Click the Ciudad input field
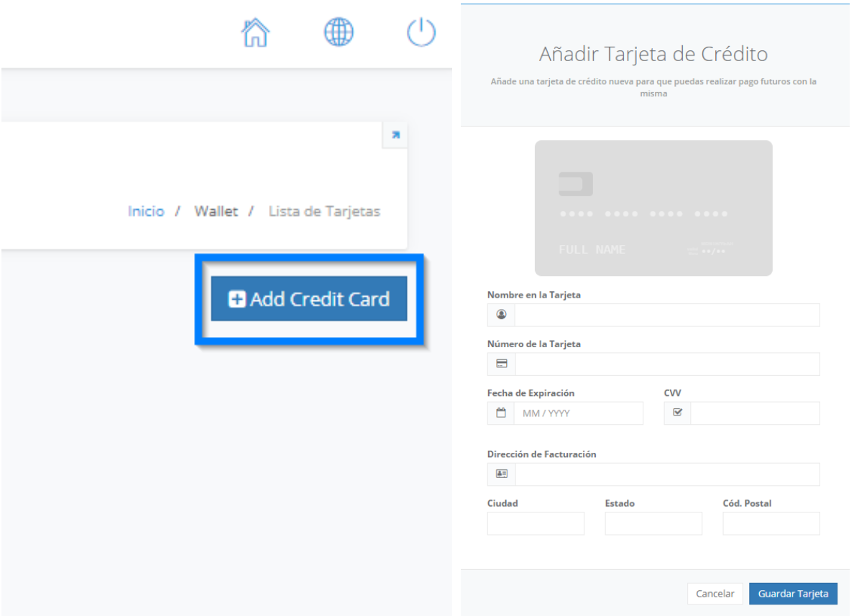Image resolution: width=854 pixels, height=616 pixels. point(536,523)
